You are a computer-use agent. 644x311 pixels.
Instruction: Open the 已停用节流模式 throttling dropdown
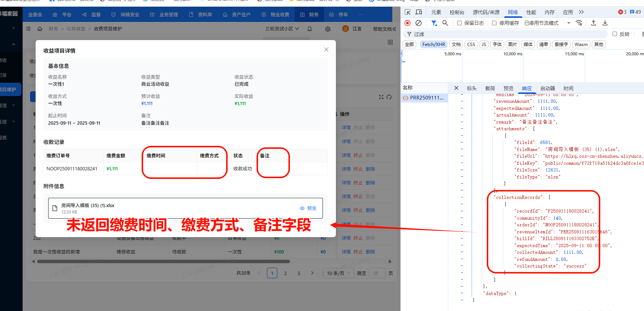[x=548, y=23]
